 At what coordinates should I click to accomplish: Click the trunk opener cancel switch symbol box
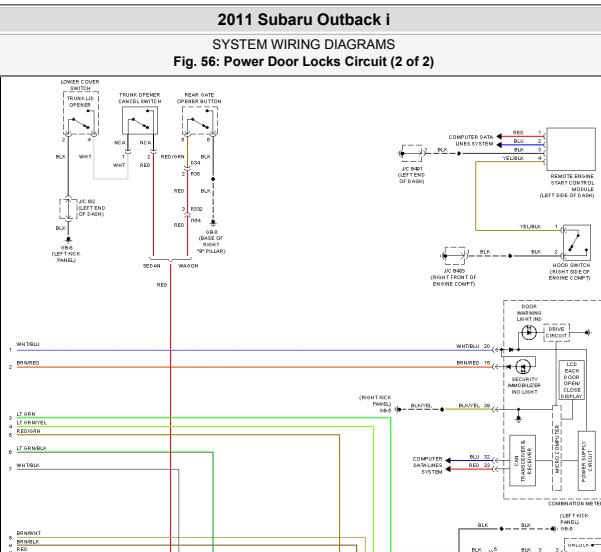(140, 120)
